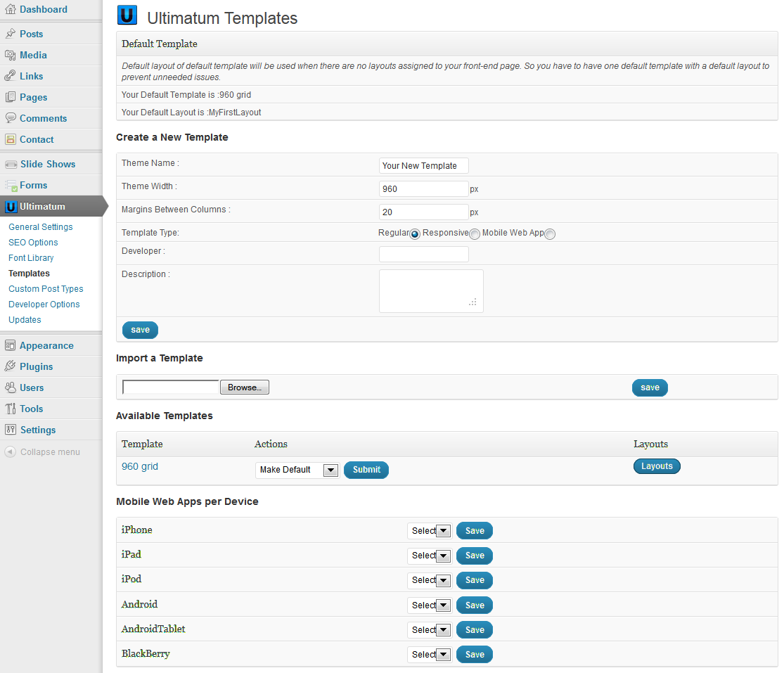Image resolution: width=784 pixels, height=673 pixels.
Task: Select the Responsive template type radio
Action: click(475, 234)
